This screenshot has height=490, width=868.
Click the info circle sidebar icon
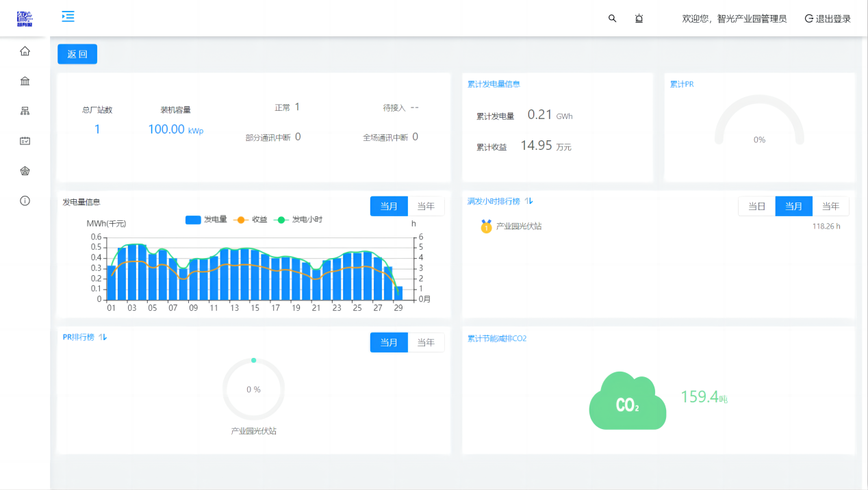(x=25, y=201)
